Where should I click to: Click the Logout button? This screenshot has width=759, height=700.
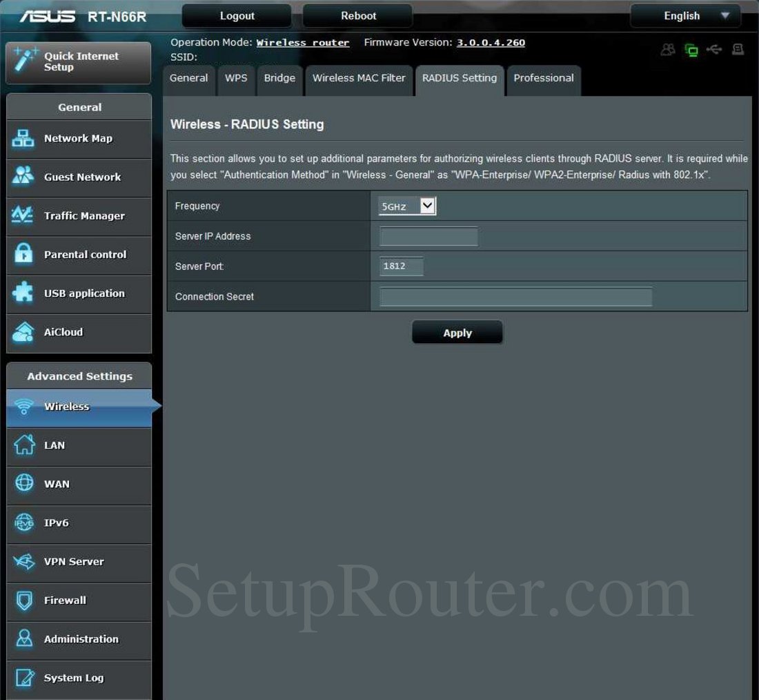click(x=237, y=16)
